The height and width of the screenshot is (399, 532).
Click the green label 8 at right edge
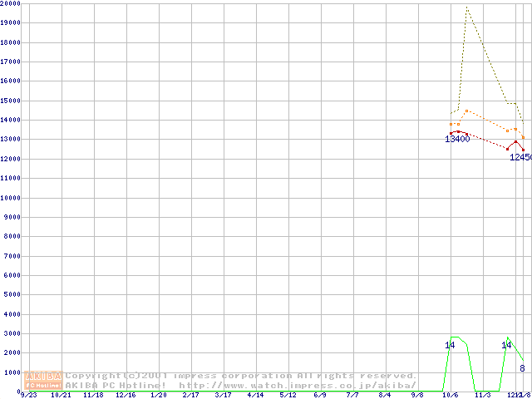click(x=522, y=368)
